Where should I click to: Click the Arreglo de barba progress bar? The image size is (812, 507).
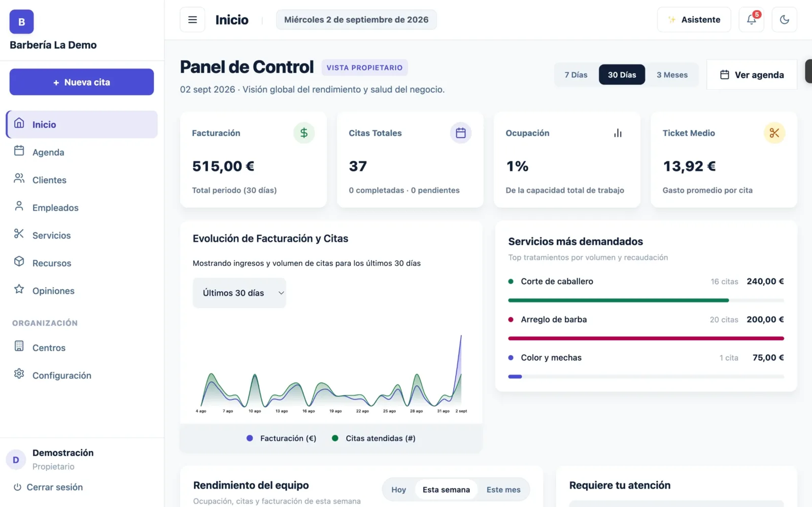[646, 339]
